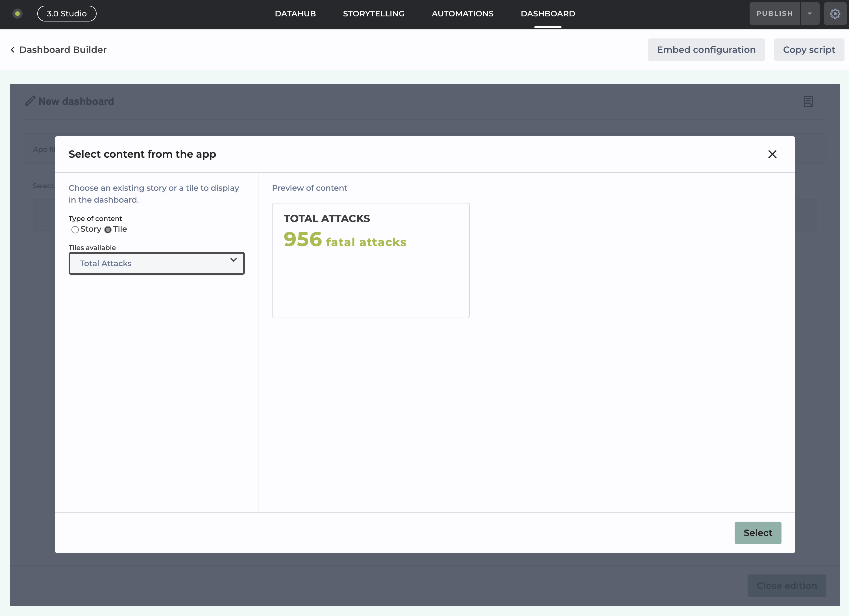Click the back chevron beside Dashboard Builder
Viewport: 849px width, 616px height.
click(x=13, y=50)
